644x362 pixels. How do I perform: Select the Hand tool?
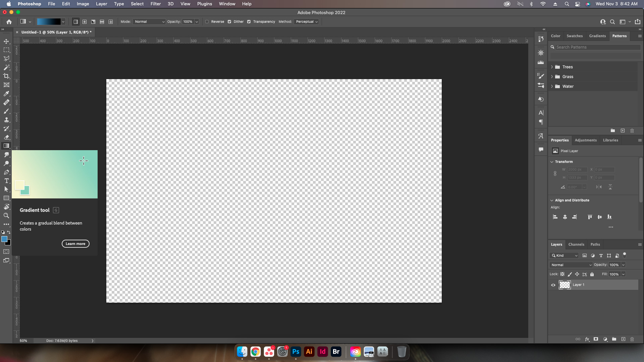[6, 207]
